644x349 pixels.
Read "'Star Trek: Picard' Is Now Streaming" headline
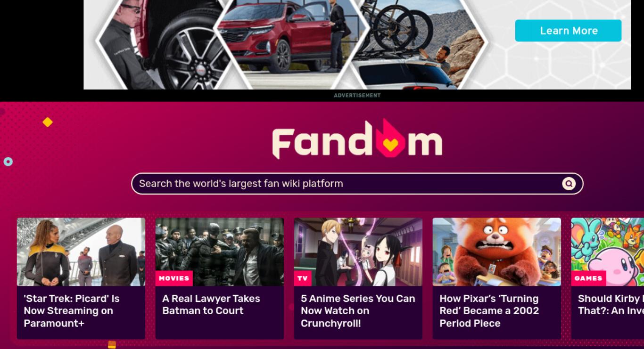pyautogui.click(x=72, y=311)
